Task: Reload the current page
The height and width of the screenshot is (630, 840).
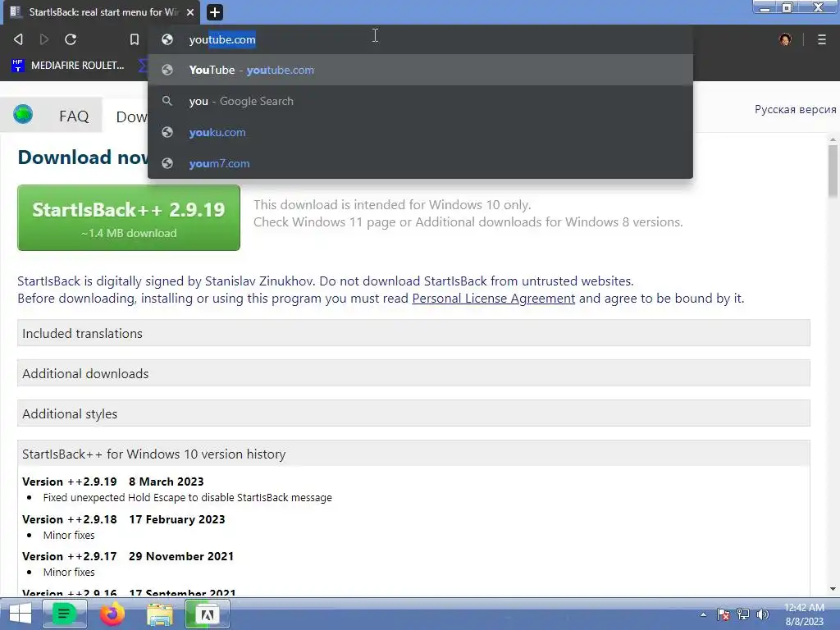Action: (x=71, y=39)
